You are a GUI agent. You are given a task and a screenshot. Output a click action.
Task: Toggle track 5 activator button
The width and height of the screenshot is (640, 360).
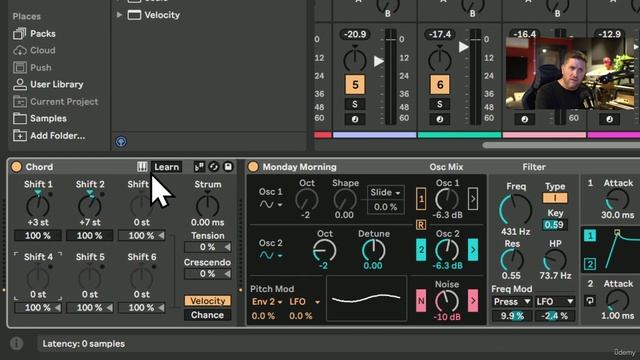tap(355, 85)
